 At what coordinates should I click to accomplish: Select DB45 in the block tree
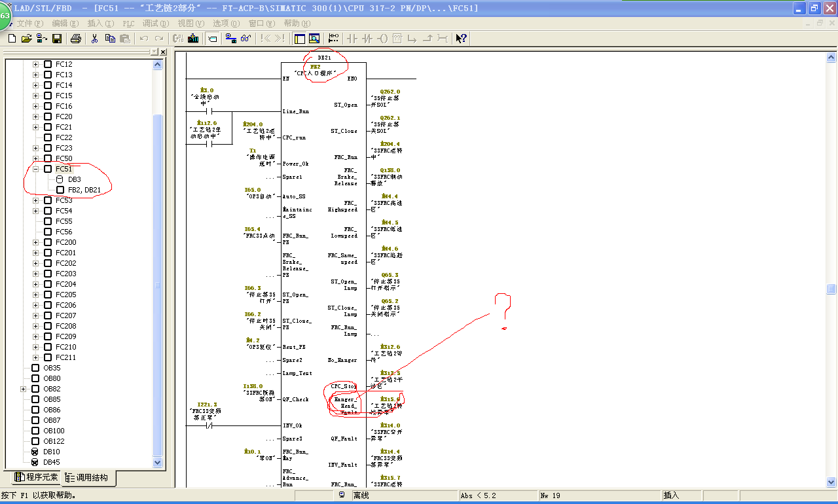[x=51, y=462]
